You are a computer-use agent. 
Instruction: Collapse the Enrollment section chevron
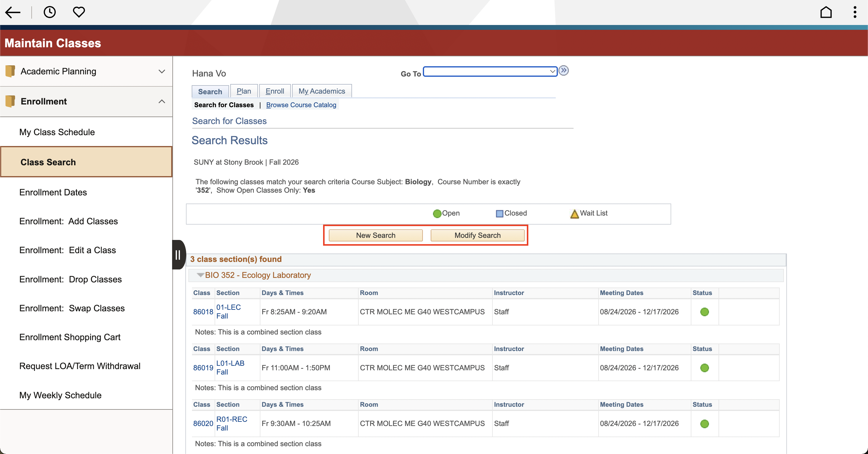(162, 101)
